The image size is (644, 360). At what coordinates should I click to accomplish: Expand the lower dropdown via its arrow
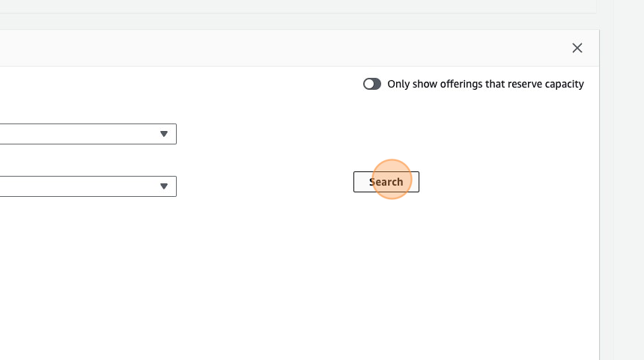click(164, 186)
